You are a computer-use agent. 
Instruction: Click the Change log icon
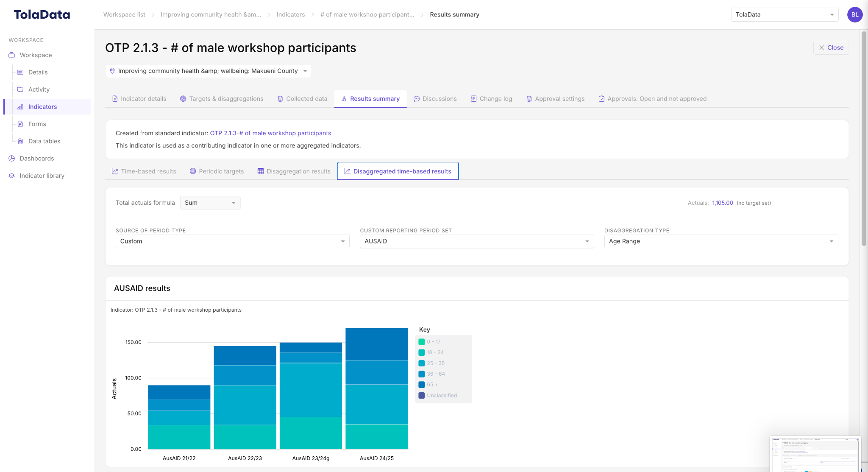[473, 99]
